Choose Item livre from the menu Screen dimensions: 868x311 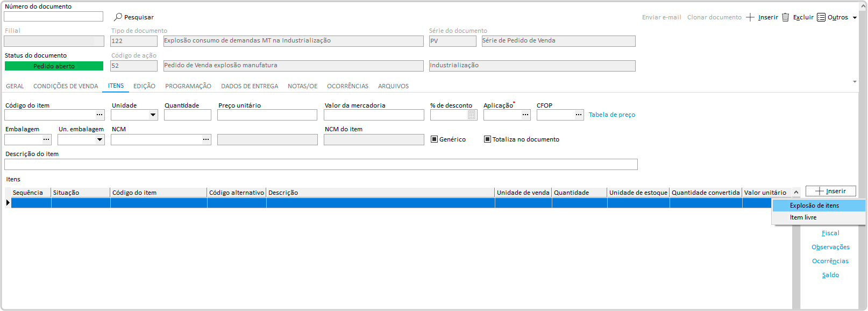(x=803, y=217)
